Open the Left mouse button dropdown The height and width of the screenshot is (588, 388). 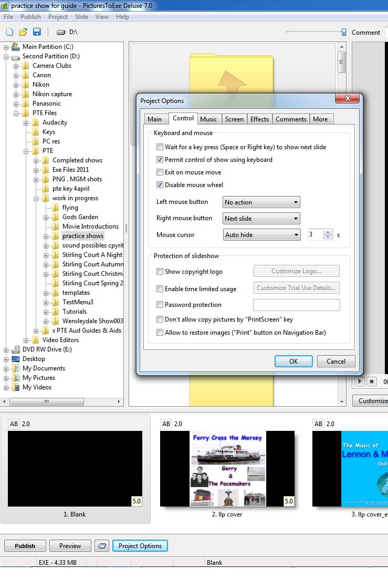tap(261, 202)
